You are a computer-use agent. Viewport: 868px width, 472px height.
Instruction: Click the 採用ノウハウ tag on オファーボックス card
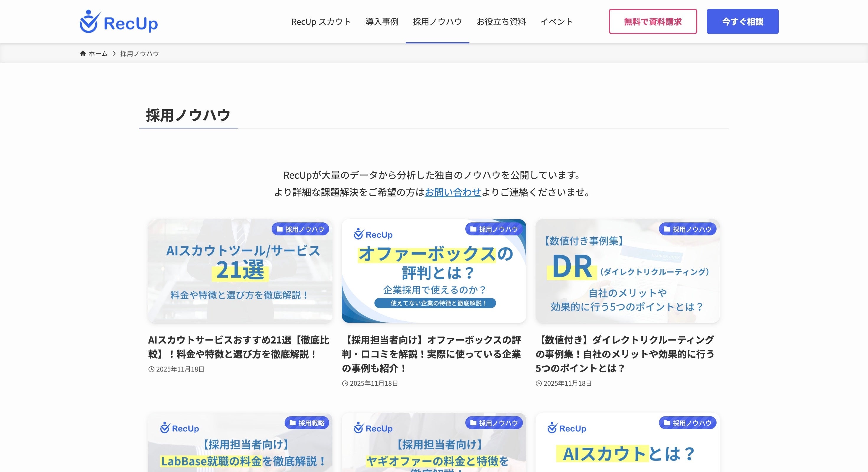tap(494, 229)
